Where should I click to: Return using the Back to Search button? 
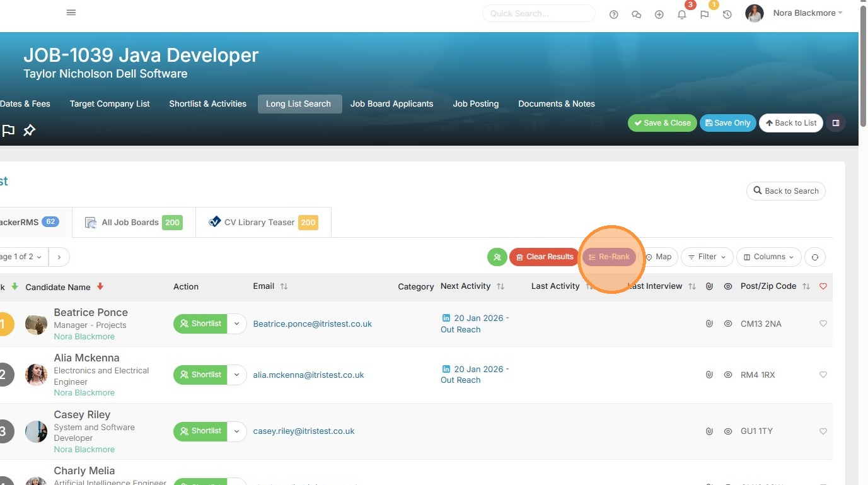786,191
